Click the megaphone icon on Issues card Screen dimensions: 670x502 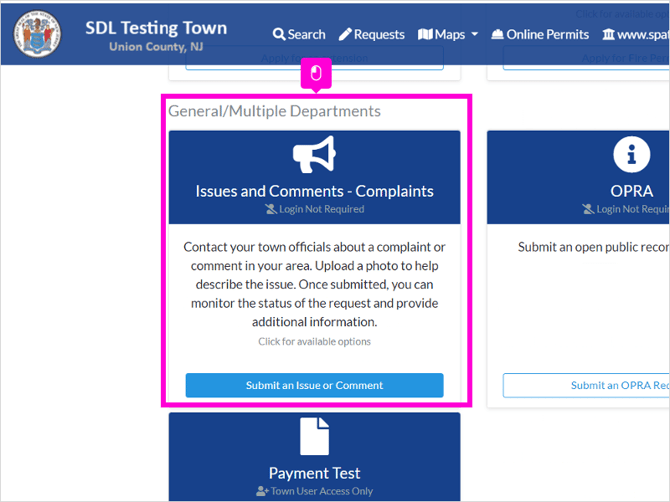[314, 155]
